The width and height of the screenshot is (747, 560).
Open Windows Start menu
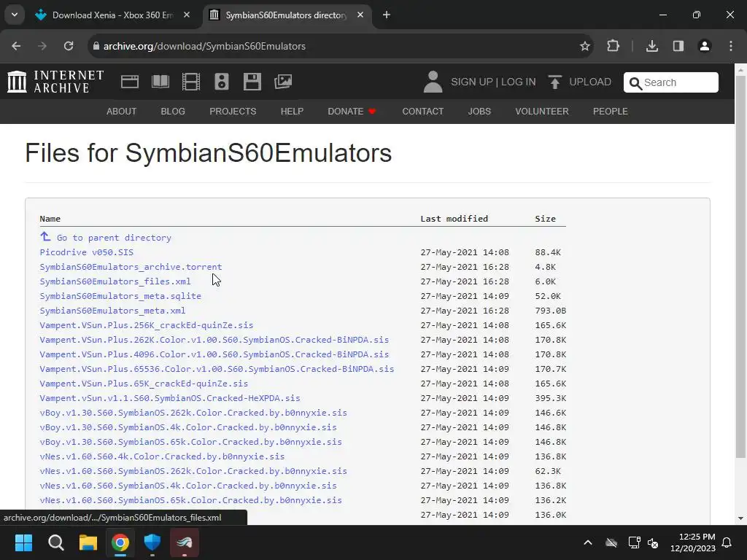coord(23,542)
